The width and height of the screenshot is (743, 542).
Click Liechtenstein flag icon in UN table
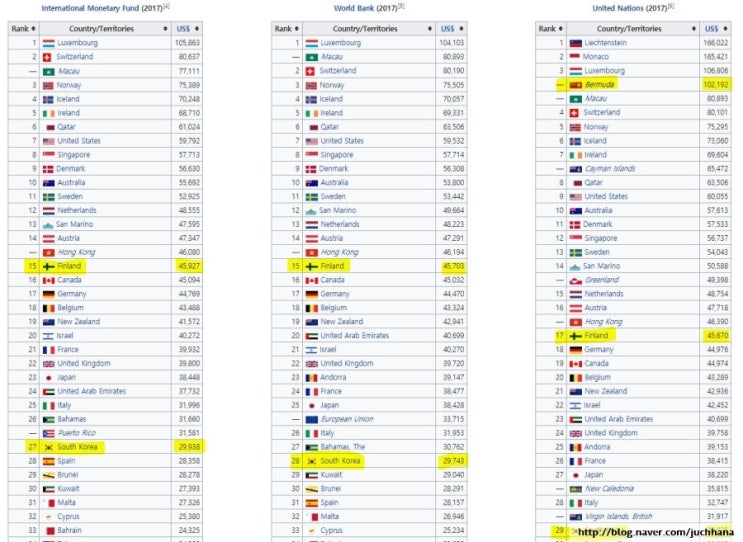point(575,43)
